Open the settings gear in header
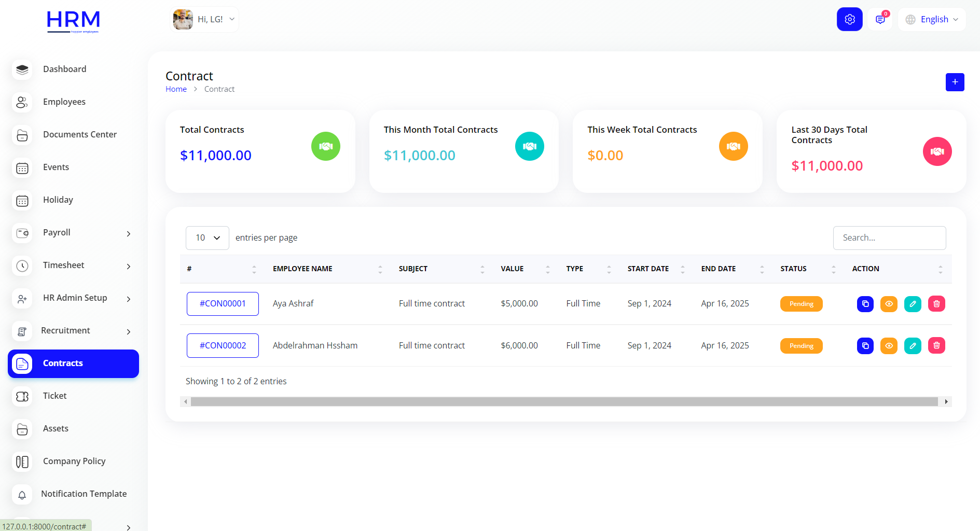 click(849, 19)
